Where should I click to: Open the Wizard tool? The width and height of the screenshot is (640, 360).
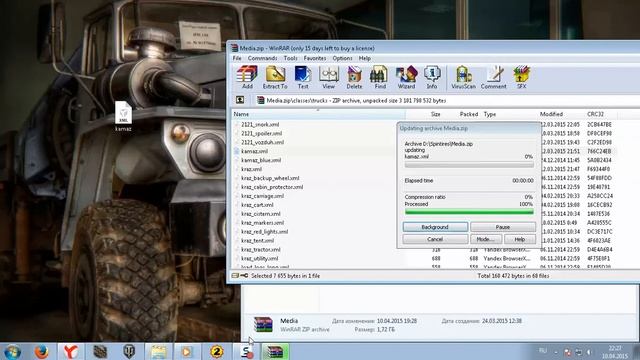coord(406,77)
